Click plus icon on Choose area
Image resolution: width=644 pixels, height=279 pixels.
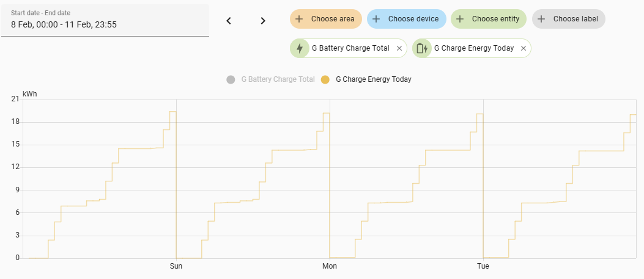[299, 19]
